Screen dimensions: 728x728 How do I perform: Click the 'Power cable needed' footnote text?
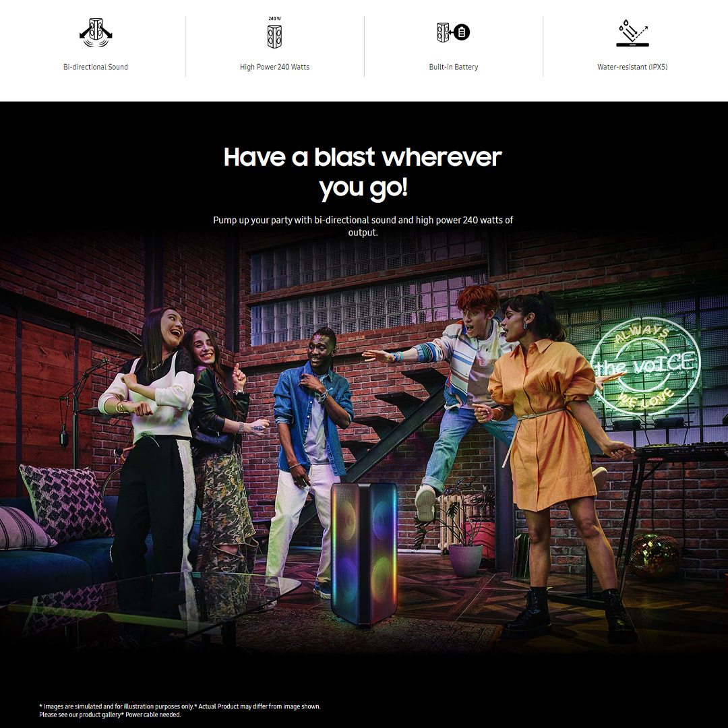152,715
